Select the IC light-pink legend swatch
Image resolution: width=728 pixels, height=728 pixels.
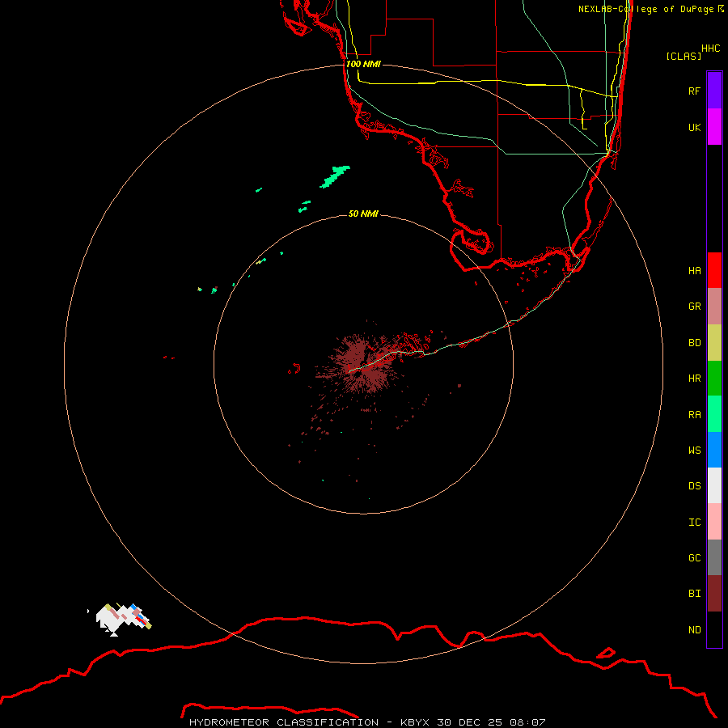coord(714,522)
